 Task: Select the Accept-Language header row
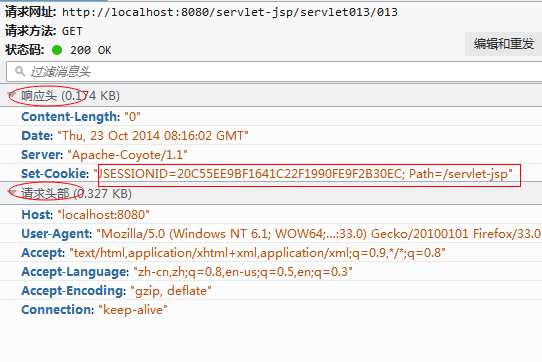[x=271, y=272]
